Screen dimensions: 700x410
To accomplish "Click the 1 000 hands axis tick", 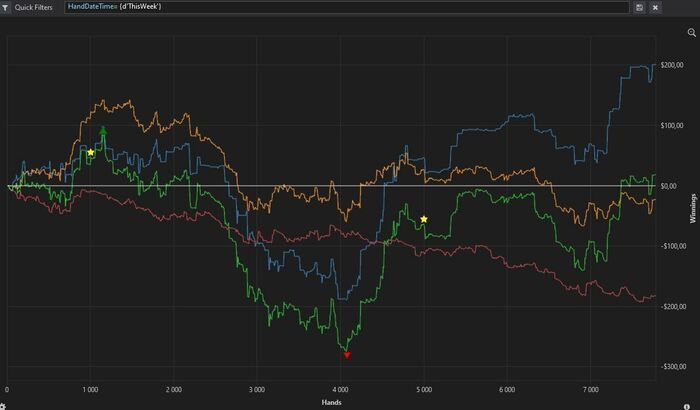I will (x=90, y=389).
